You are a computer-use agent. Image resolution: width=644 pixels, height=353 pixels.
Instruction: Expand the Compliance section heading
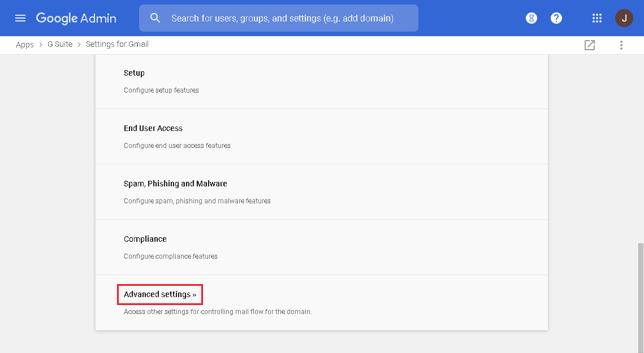tap(145, 239)
